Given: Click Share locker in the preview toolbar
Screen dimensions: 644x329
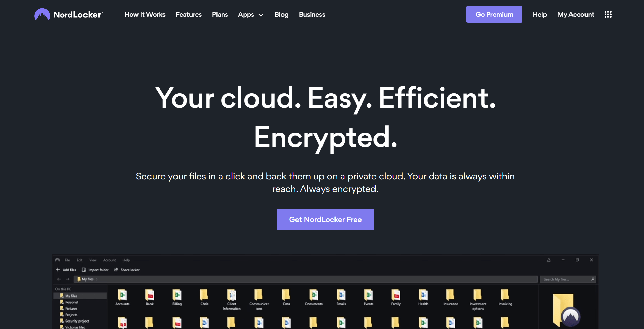Looking at the screenshot, I should tap(127, 270).
